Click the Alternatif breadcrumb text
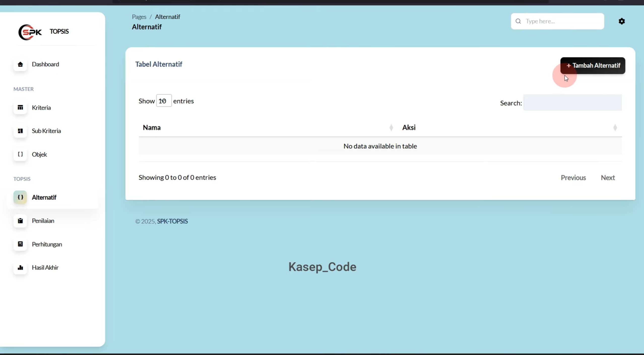 pos(168,17)
